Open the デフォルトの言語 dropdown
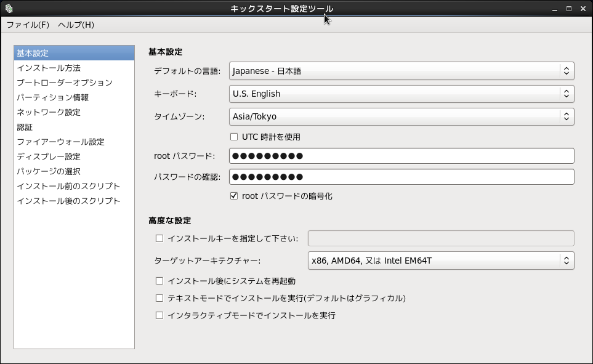 point(401,71)
